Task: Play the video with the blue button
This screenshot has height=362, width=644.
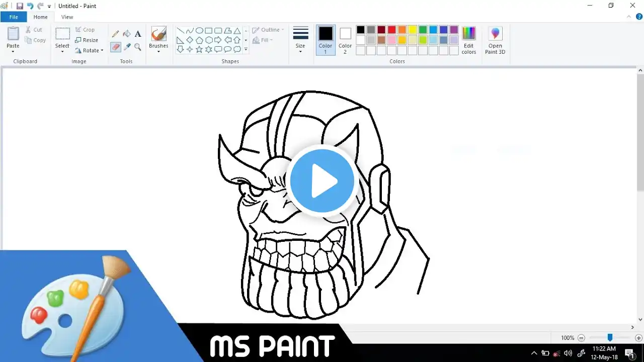Action: tap(322, 180)
